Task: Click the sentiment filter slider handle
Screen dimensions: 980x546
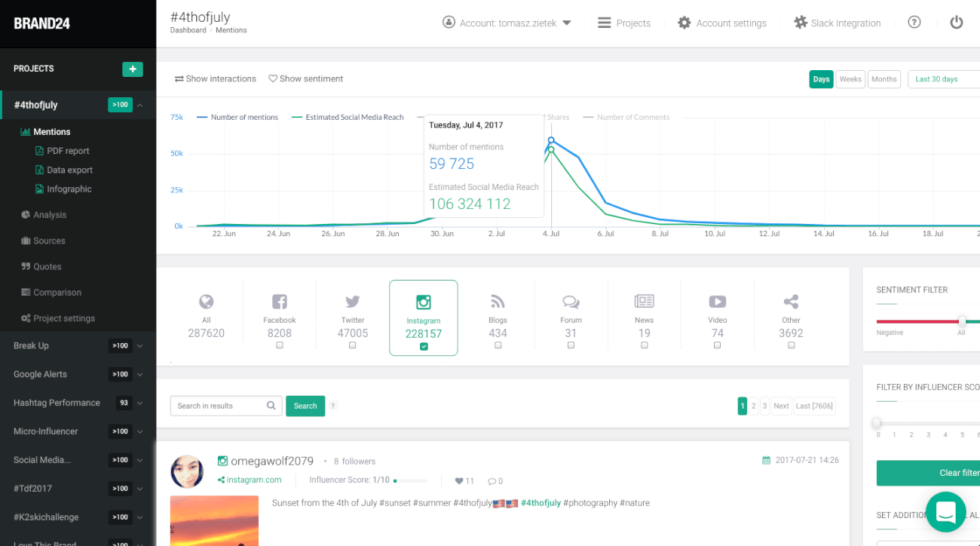Action: click(962, 321)
